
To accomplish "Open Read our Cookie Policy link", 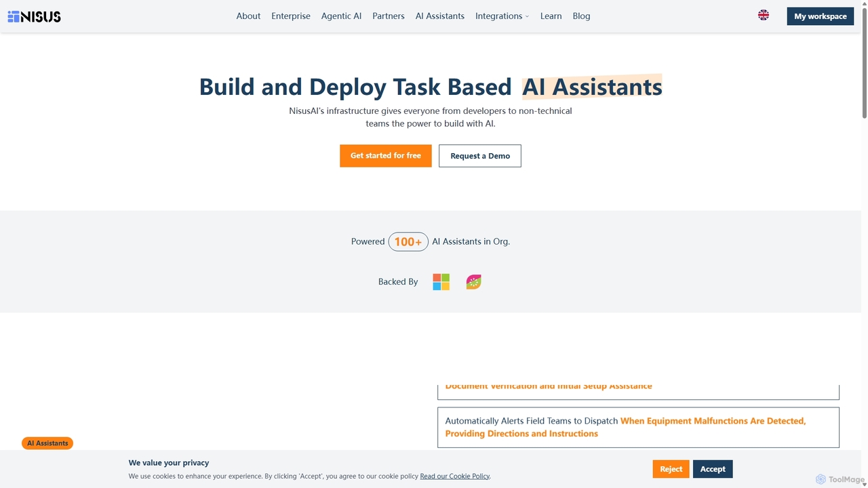I will [455, 476].
